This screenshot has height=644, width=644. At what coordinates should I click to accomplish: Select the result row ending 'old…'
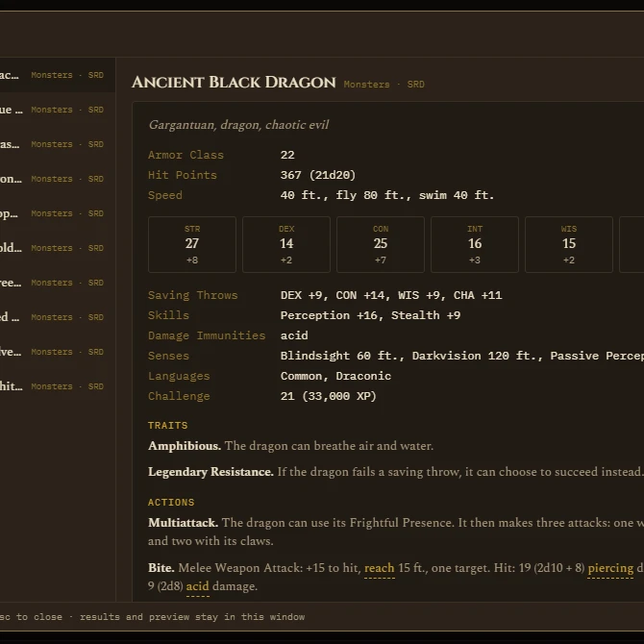pos(58,248)
